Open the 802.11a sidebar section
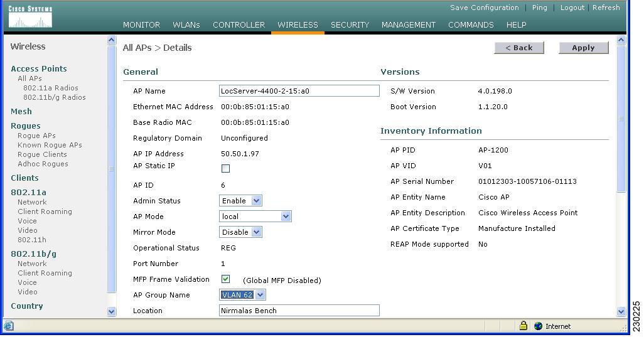The height and width of the screenshot is (337, 644). point(28,192)
